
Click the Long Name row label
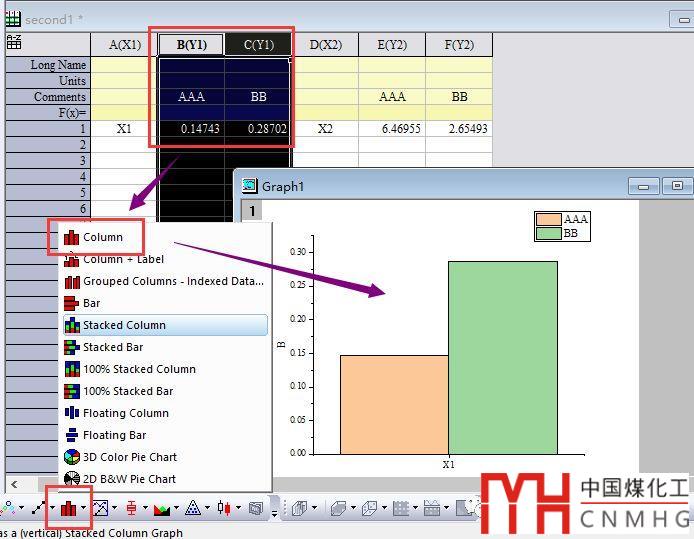(x=48, y=65)
